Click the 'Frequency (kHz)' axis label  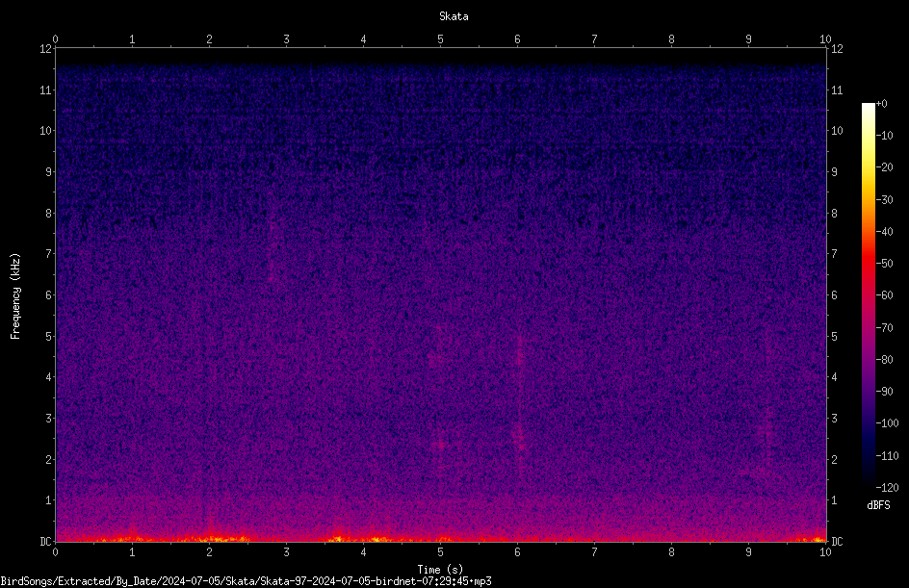[15, 296]
